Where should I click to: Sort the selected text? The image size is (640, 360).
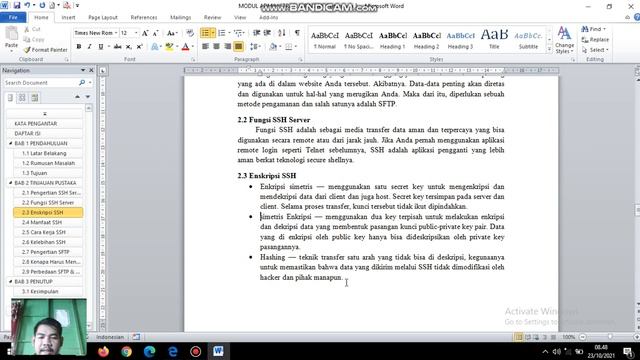[x=282, y=33]
